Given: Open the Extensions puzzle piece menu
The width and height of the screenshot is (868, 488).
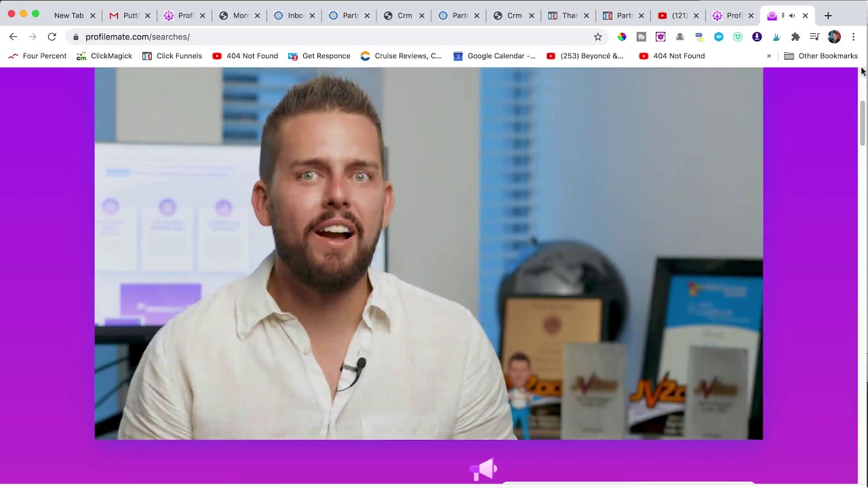Looking at the screenshot, I should (795, 37).
